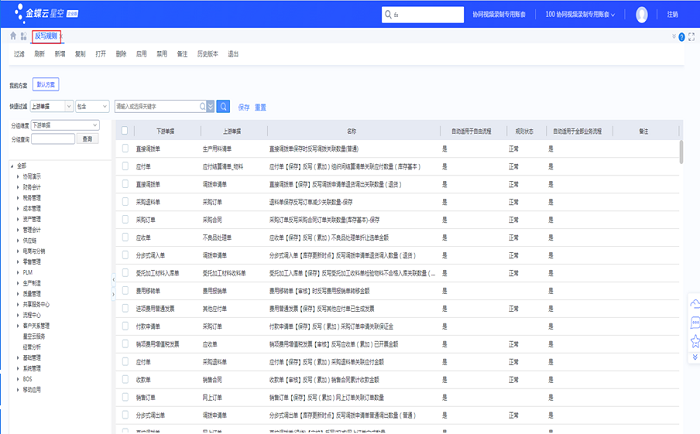The height and width of the screenshot is (434, 700).
Task: Click the top global search input field
Action: 424,14
